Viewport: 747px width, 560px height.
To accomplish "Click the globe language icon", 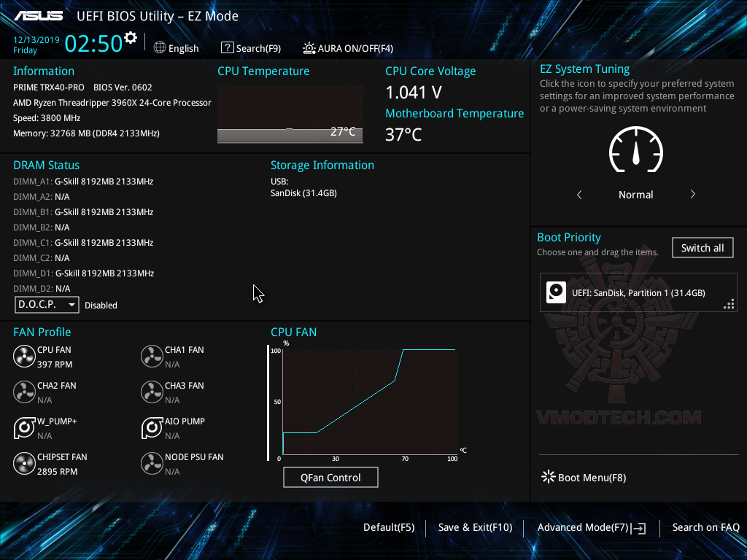I will (160, 47).
